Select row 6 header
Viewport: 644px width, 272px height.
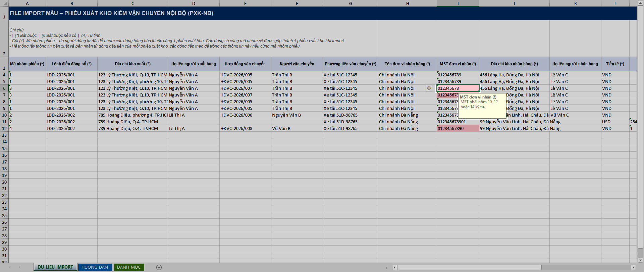click(4, 88)
